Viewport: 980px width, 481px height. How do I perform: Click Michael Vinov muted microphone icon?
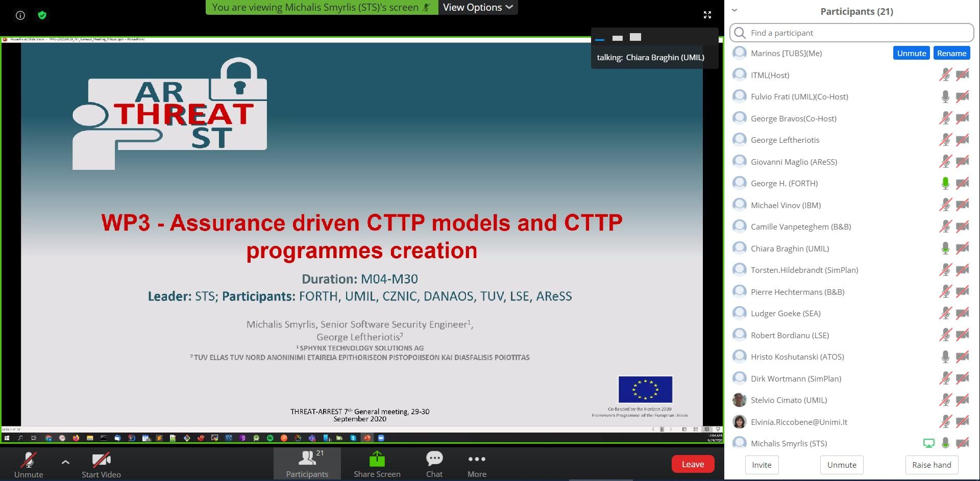[x=945, y=205]
